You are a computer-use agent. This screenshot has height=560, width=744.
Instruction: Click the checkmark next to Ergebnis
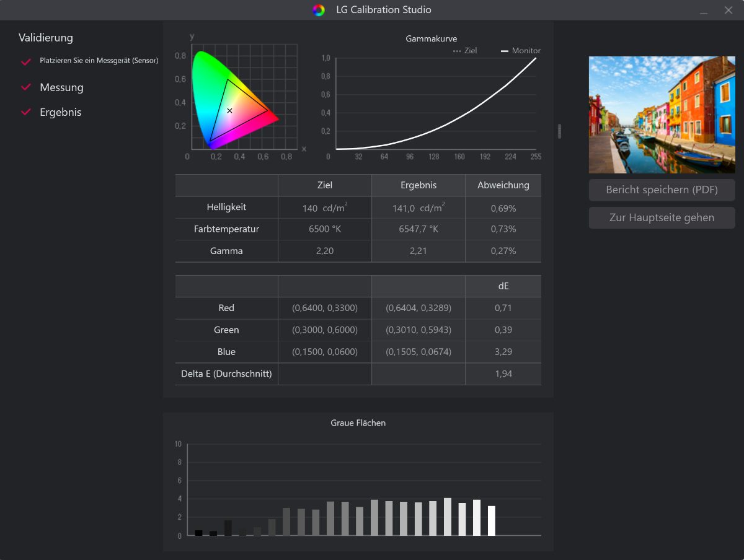(26, 112)
